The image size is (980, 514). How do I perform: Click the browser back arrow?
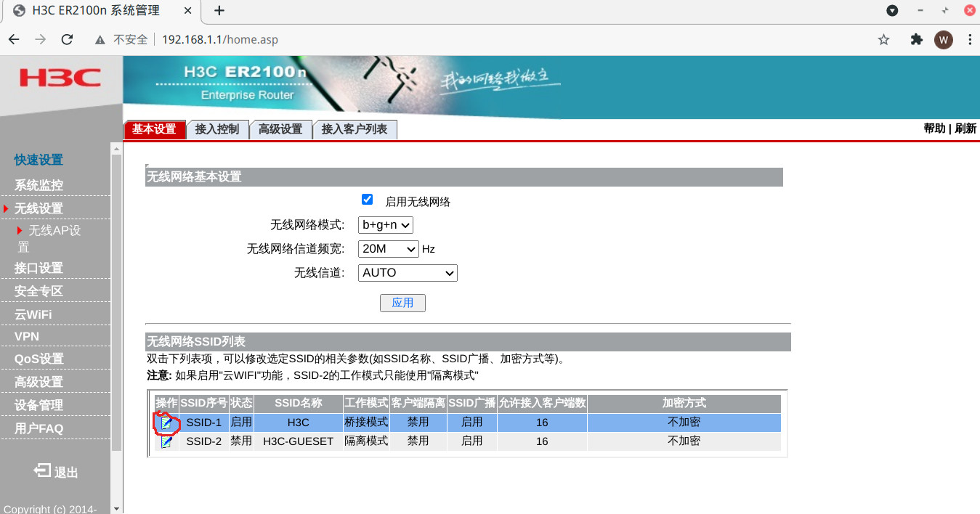coord(15,39)
